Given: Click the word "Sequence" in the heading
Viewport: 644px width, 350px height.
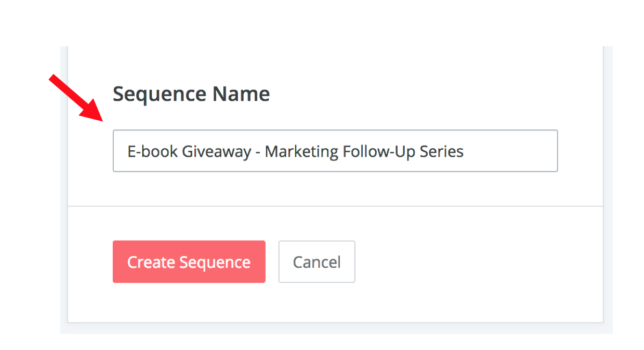Looking at the screenshot, I should [x=160, y=94].
